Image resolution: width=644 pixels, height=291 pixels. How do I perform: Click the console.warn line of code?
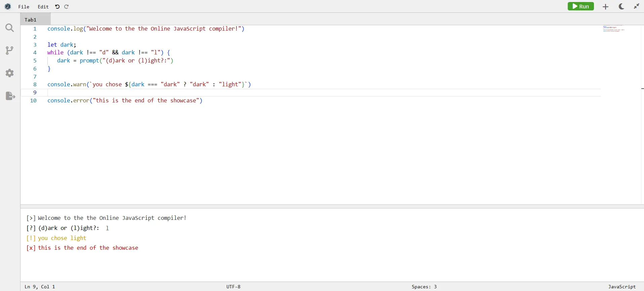pos(149,85)
